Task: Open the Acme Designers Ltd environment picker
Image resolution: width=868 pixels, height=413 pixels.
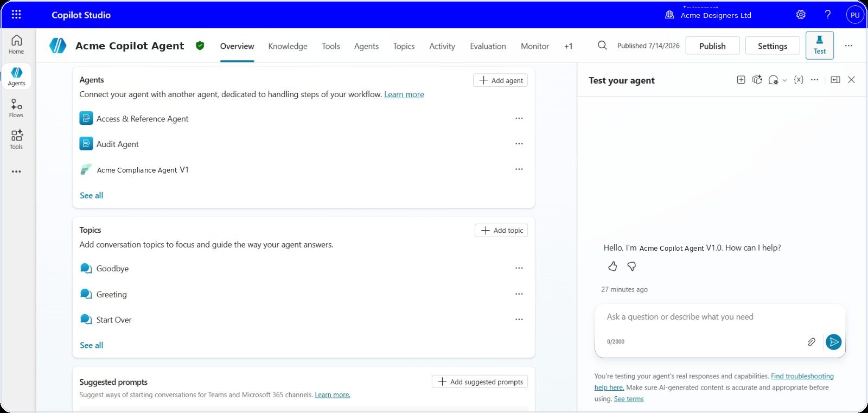Action: [x=708, y=15]
